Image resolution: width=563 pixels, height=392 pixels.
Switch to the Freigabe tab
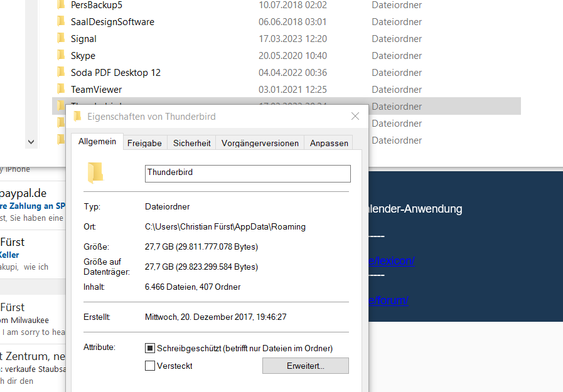pyautogui.click(x=144, y=143)
